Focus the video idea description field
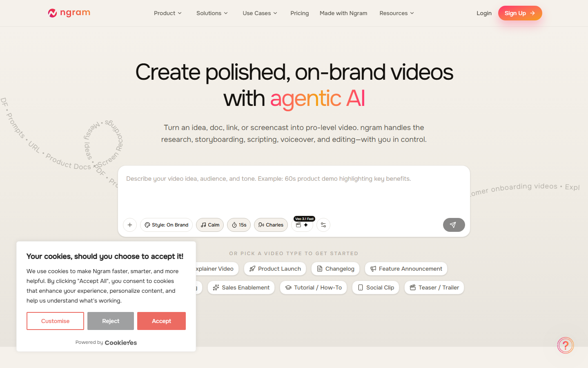 (x=294, y=190)
